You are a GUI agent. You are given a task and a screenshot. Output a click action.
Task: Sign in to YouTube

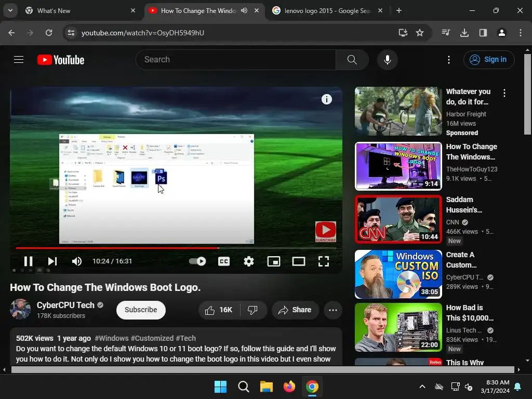click(x=488, y=60)
